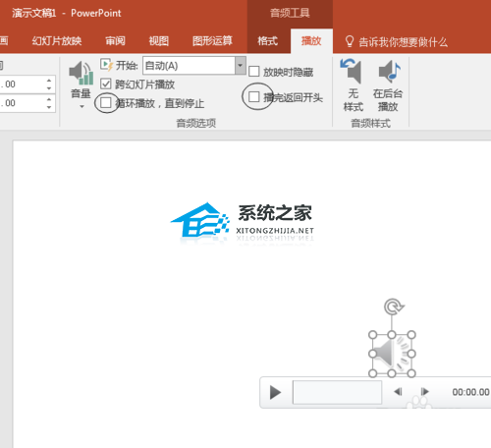Enable 循环播放，直到停止 checkbox
491x448 pixels.
coord(106,102)
